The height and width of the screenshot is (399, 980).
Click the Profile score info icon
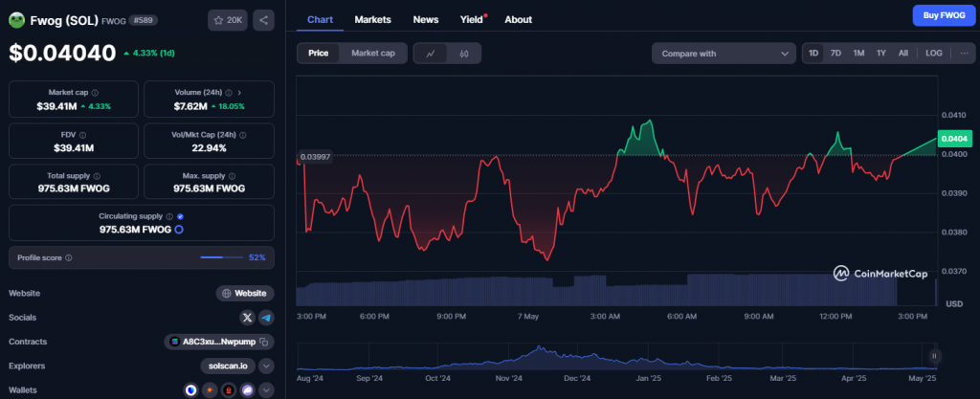coord(69,257)
